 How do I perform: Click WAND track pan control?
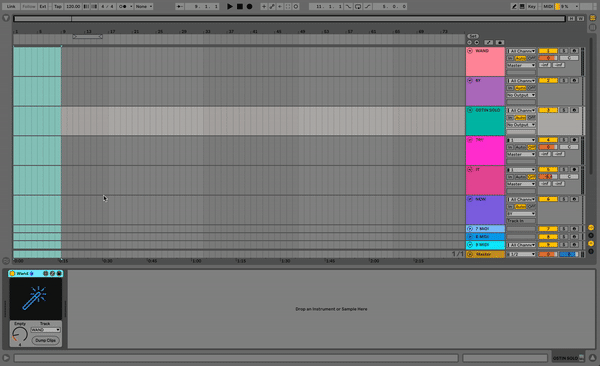click(x=569, y=58)
